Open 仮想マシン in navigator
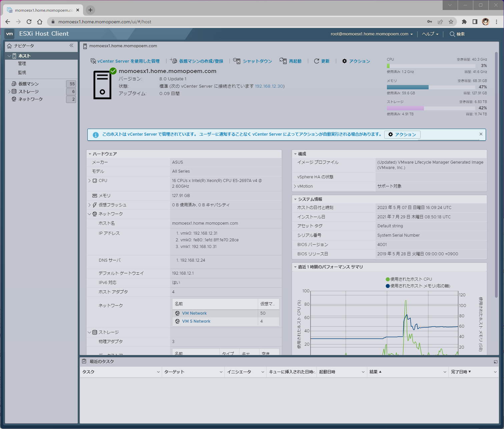 pyautogui.click(x=29, y=84)
